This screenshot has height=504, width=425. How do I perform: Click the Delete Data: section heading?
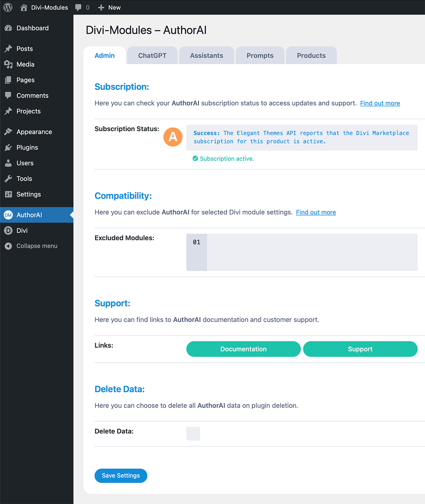tap(120, 389)
